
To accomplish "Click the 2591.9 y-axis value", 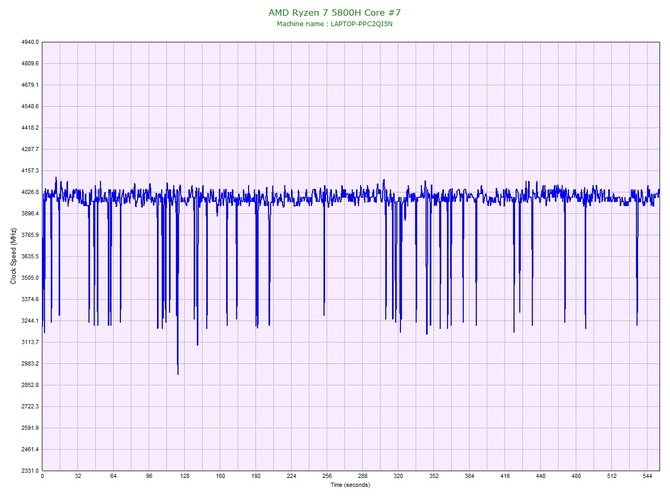I will coord(30,428).
